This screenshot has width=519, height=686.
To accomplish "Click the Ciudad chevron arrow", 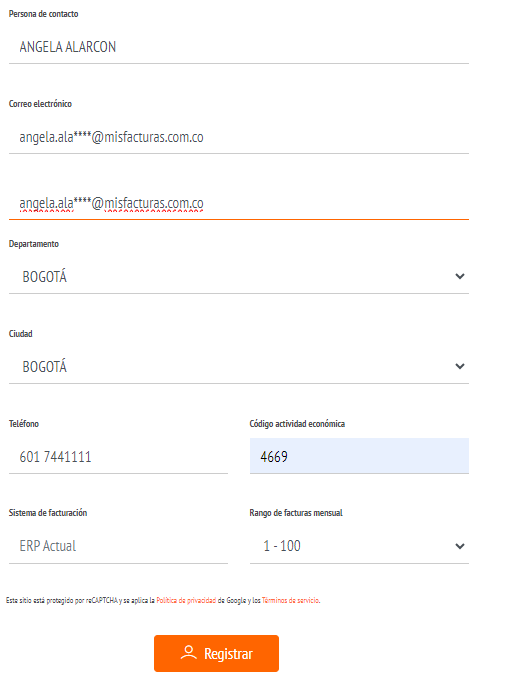I will [x=459, y=366].
